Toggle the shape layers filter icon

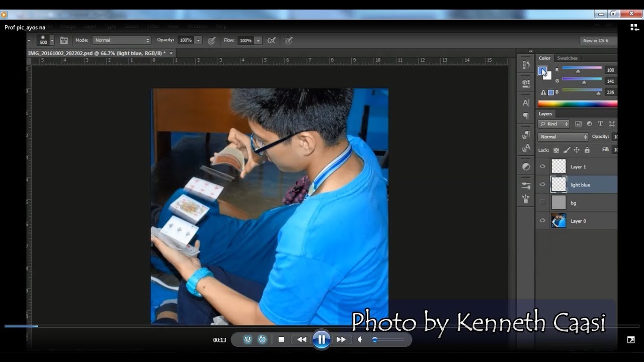pos(612,124)
